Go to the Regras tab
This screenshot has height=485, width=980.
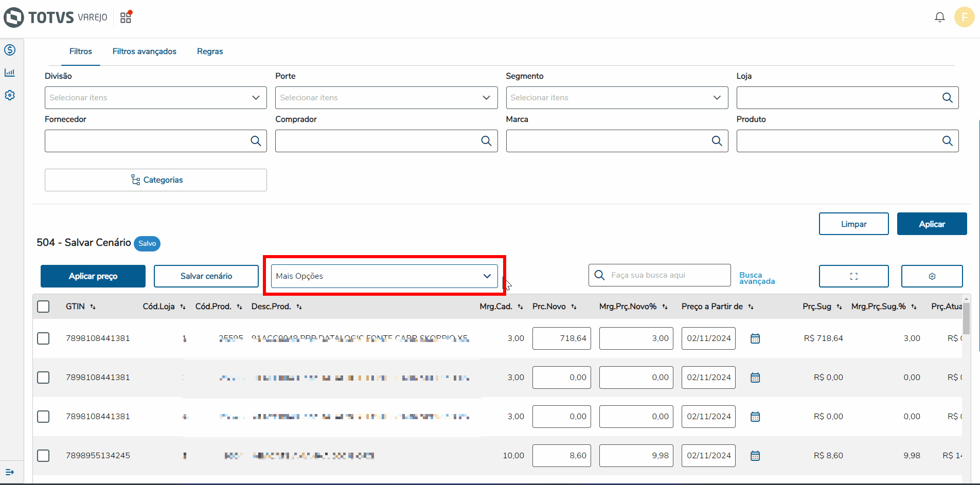210,51
